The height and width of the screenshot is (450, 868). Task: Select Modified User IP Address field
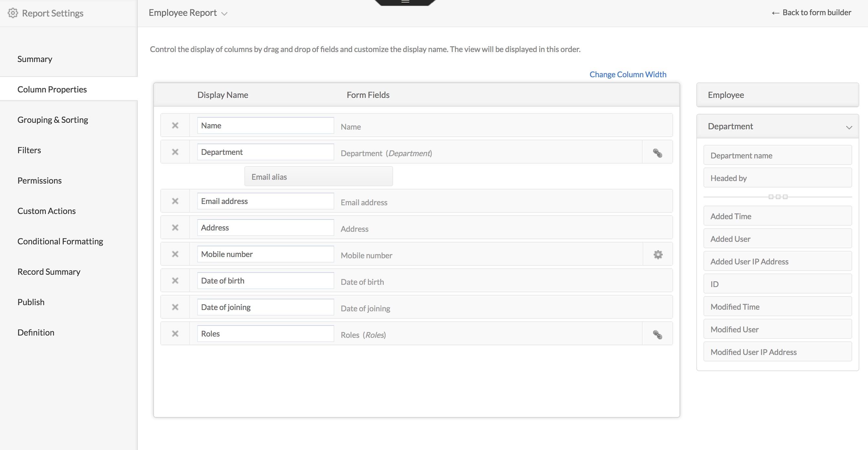[777, 352]
